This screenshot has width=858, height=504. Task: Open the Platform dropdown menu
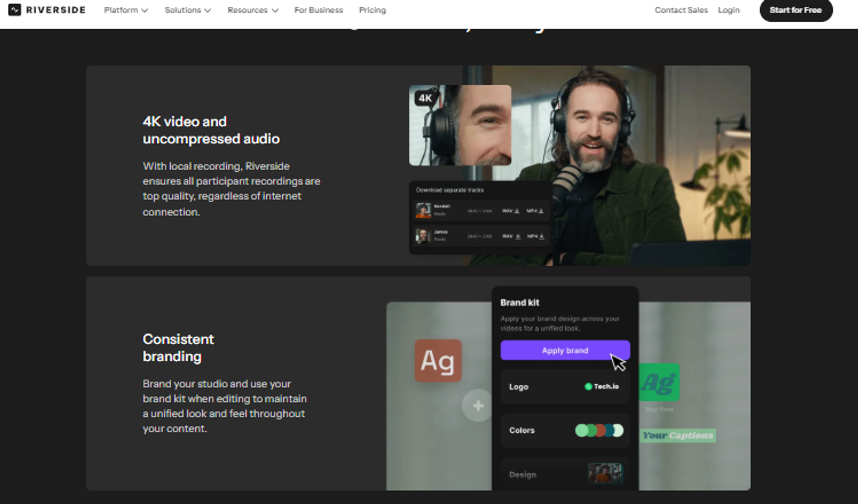coord(126,10)
